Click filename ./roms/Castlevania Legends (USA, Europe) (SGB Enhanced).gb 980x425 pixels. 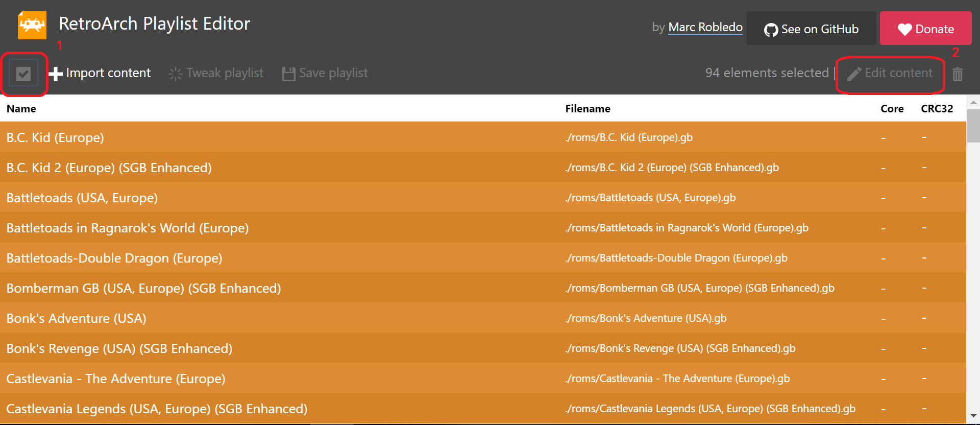point(710,409)
